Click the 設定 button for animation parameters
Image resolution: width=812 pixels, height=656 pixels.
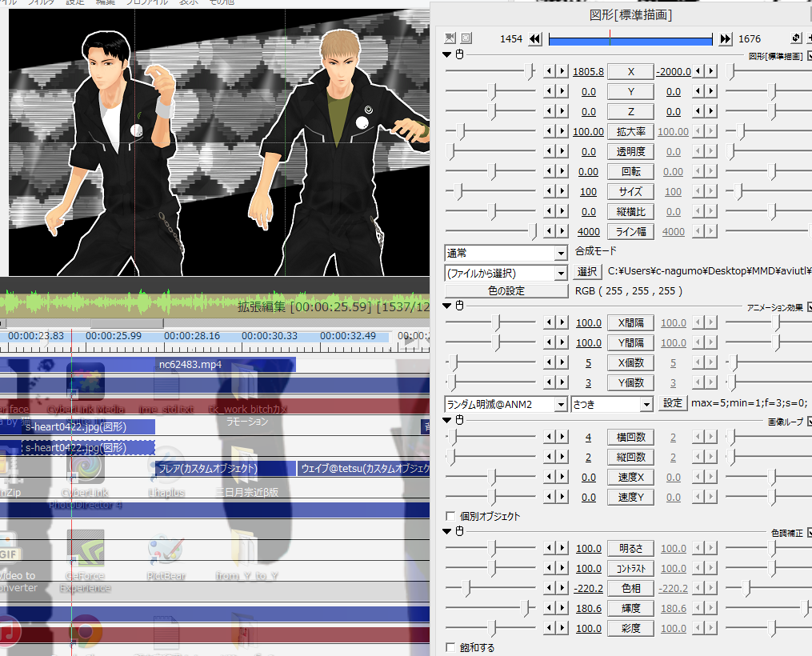coord(673,403)
